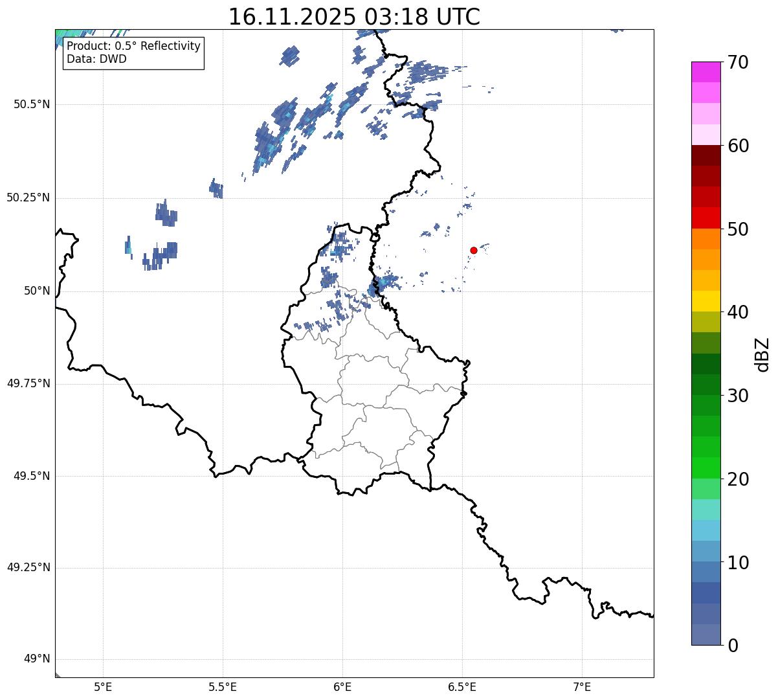
Task: Click the dark blue colorbar swatch below 10
Action: 706,593
